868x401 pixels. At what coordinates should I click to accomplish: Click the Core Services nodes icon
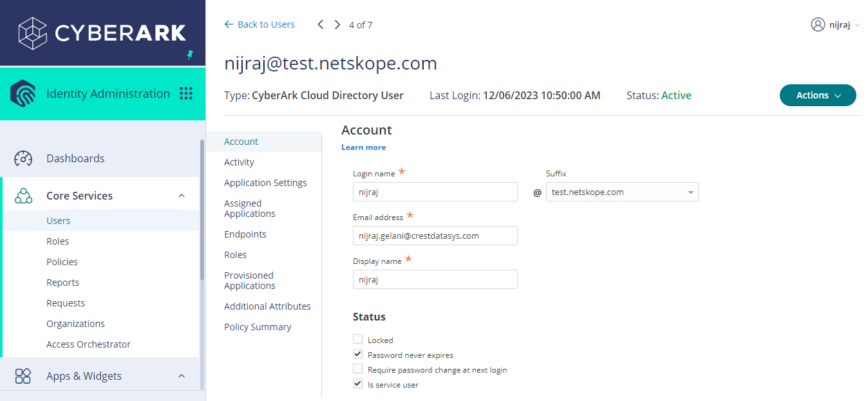tap(23, 196)
